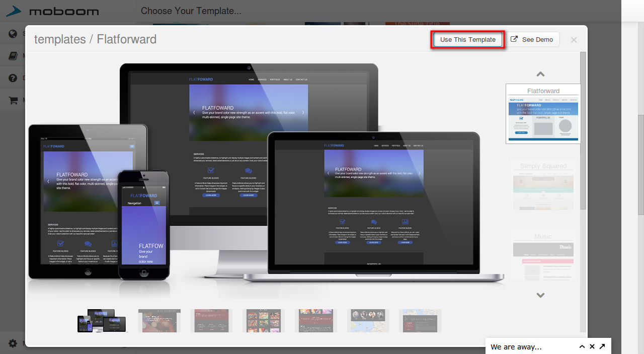View the photo grid screenshot thumbnail
This screenshot has width=644, height=354.
click(264, 321)
